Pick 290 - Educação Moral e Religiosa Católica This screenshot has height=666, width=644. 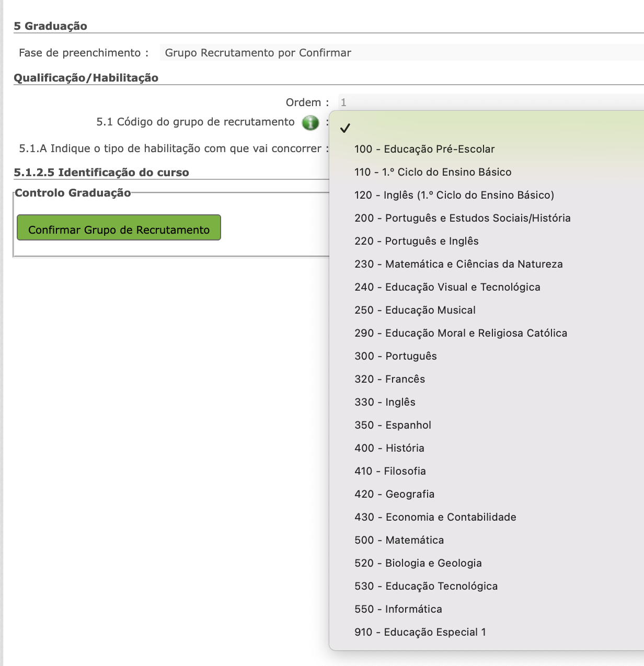461,333
